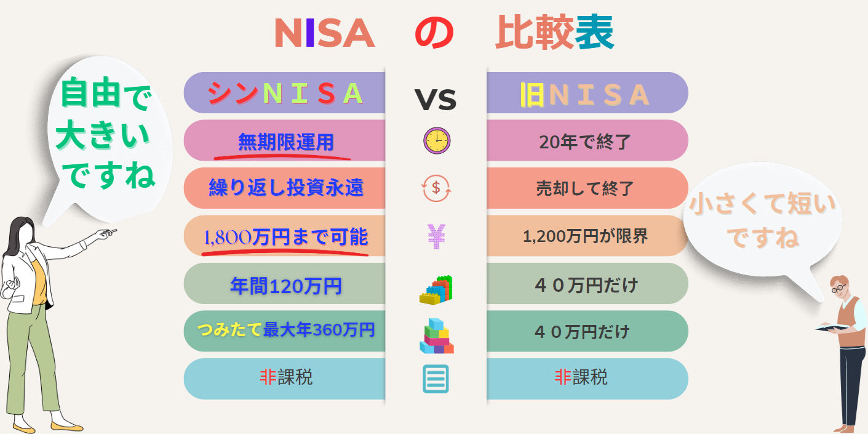
Task: Click the purple yen symbol icon
Action: (x=436, y=236)
